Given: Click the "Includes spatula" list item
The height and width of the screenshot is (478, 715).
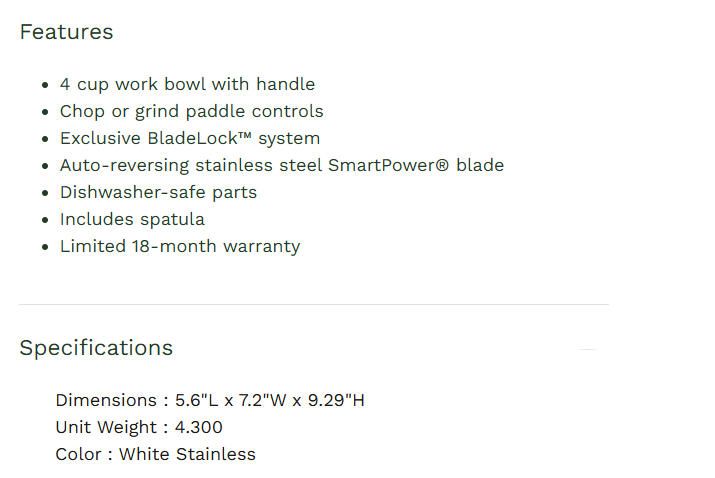Looking at the screenshot, I should click(x=132, y=219).
